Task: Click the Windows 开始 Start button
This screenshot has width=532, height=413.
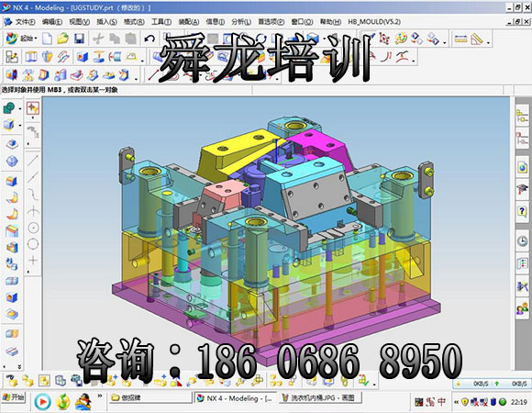Action: [x=14, y=397]
